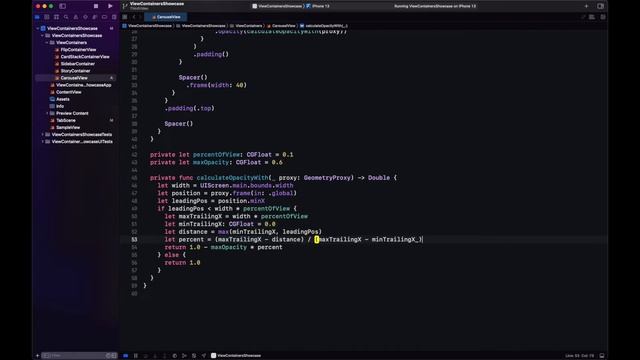The width and height of the screenshot is (640, 360).
Task: Collapse the Preview Content folder
Action: click(47, 113)
